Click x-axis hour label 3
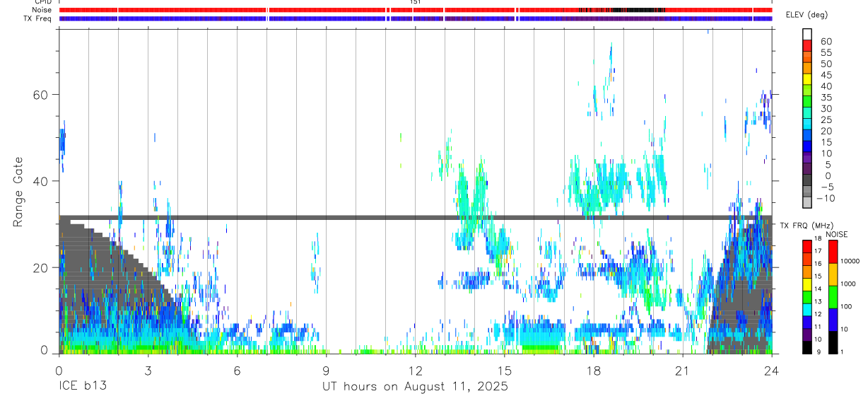868x401 pixels. pyautogui.click(x=148, y=371)
